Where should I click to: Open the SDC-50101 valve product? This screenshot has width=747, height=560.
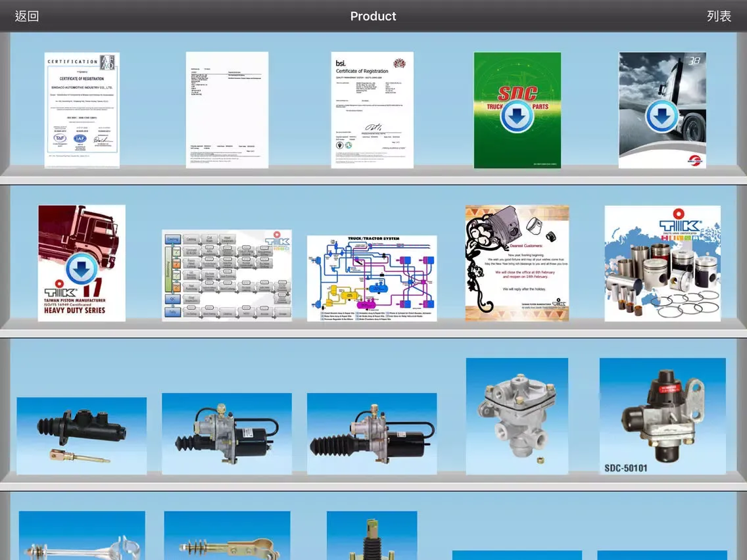coord(663,416)
